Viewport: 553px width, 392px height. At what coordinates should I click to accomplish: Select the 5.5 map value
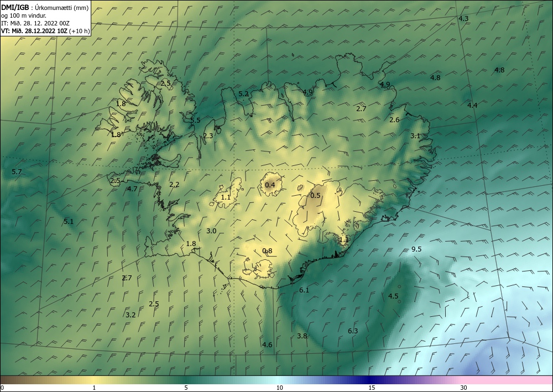(x=195, y=120)
